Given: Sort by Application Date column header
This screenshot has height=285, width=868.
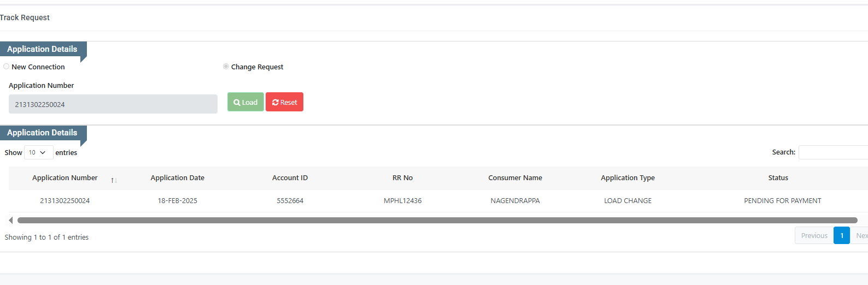Looking at the screenshot, I should tap(178, 178).
